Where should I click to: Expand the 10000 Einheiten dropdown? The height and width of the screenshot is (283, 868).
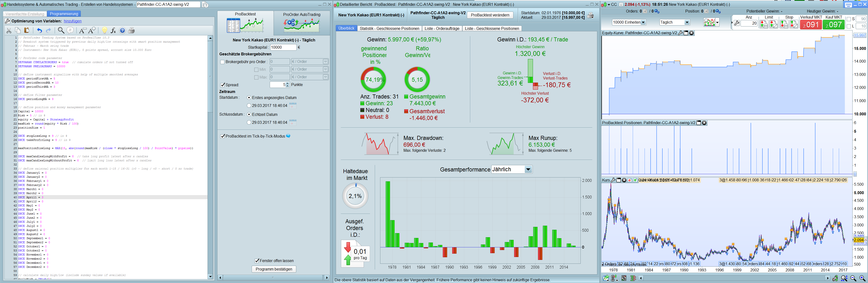(643, 23)
